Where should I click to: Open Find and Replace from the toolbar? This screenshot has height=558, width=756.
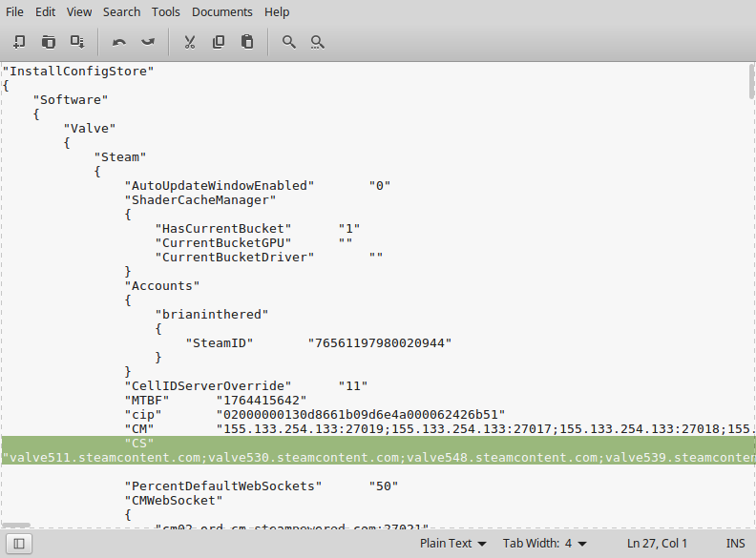pyautogui.click(x=317, y=42)
